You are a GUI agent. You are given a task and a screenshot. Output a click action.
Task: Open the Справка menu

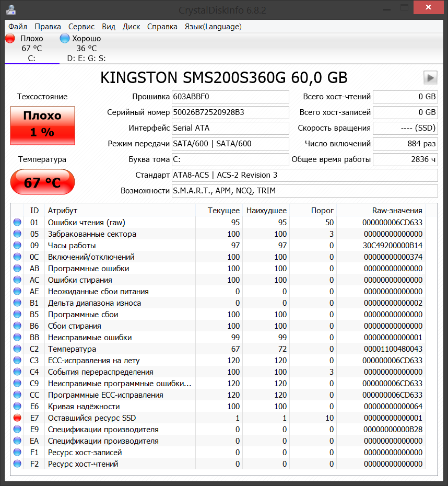[x=162, y=27]
